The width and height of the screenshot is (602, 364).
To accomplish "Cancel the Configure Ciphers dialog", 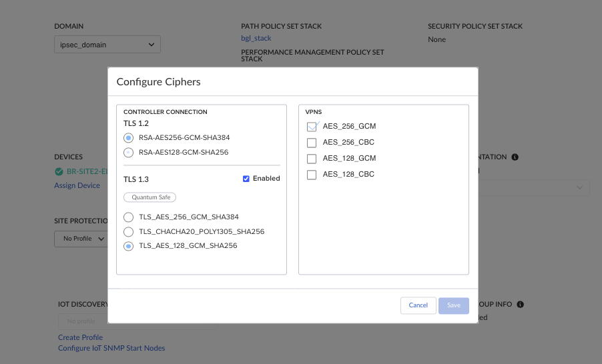I will pyautogui.click(x=418, y=305).
